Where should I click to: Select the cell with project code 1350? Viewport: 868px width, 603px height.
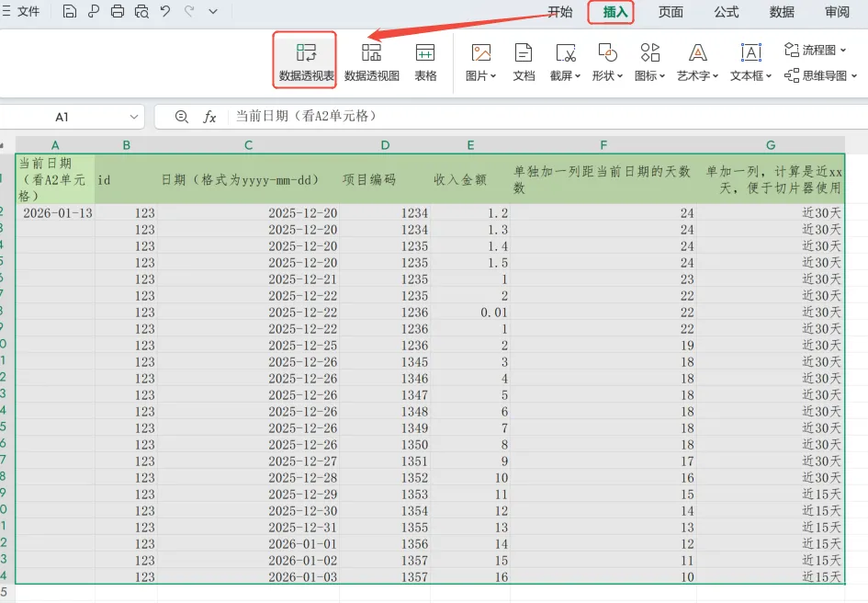385,445
